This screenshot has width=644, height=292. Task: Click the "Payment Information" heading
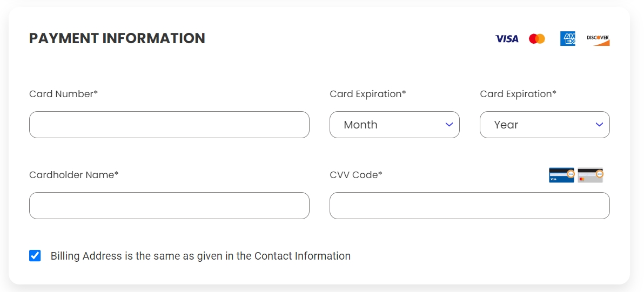tap(117, 38)
